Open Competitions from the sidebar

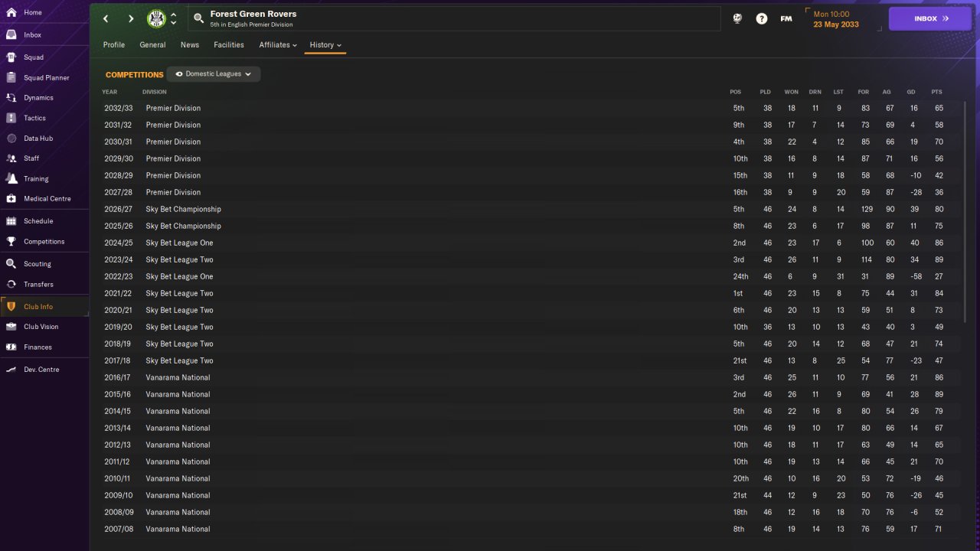click(x=44, y=242)
